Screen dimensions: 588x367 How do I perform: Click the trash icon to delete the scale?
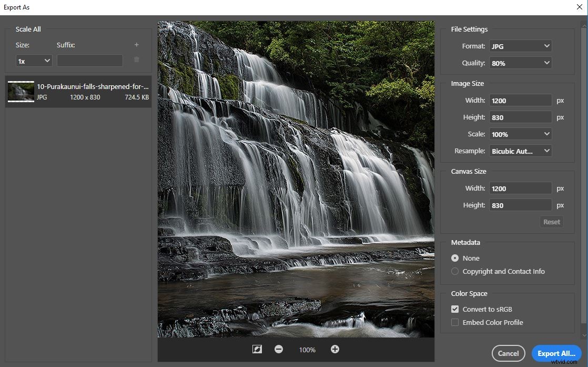(x=136, y=59)
